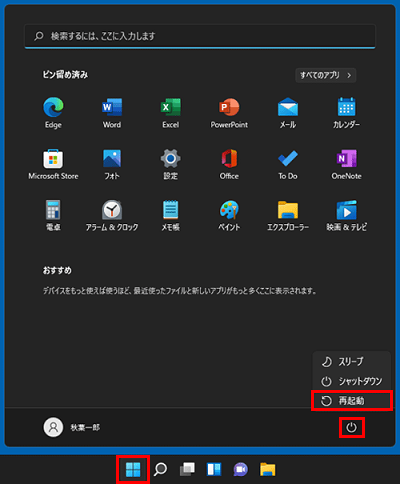
Task: Open File Explorer on the taskbar
Action: coord(267,470)
